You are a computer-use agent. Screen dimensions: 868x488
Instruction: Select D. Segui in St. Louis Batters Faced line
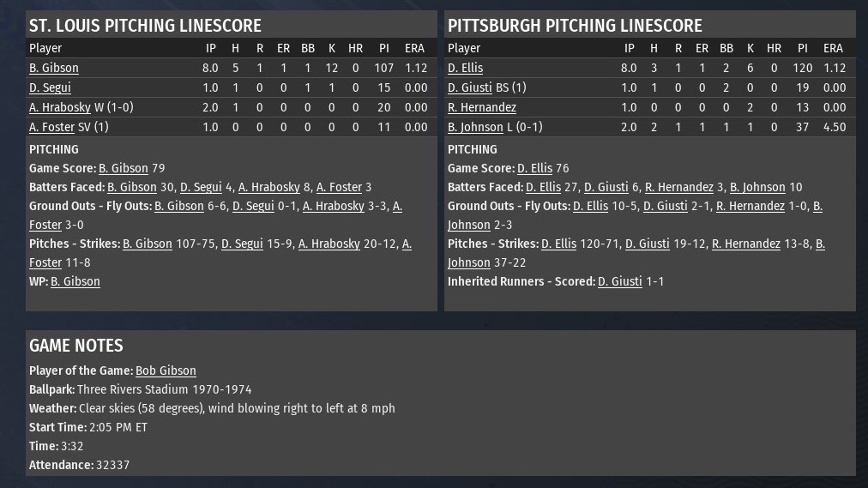[x=201, y=187]
